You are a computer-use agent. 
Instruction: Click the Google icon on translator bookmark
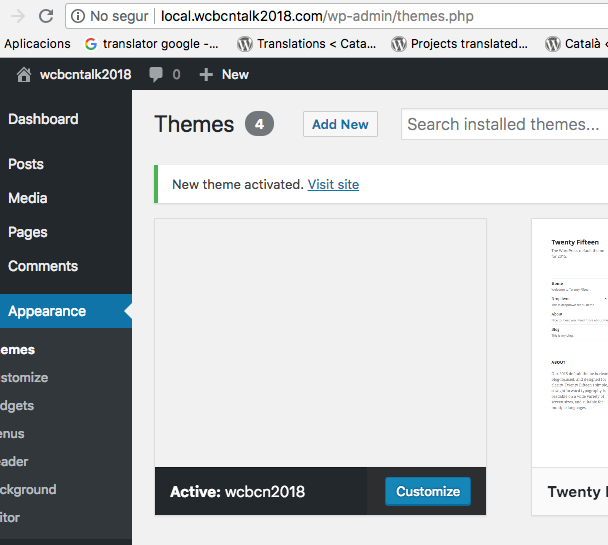(91, 44)
